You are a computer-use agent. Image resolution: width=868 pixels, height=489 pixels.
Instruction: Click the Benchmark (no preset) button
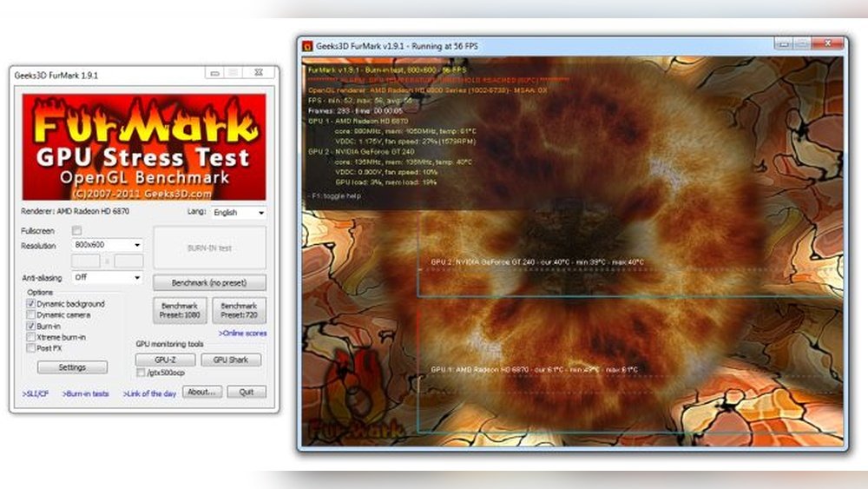[x=209, y=283]
